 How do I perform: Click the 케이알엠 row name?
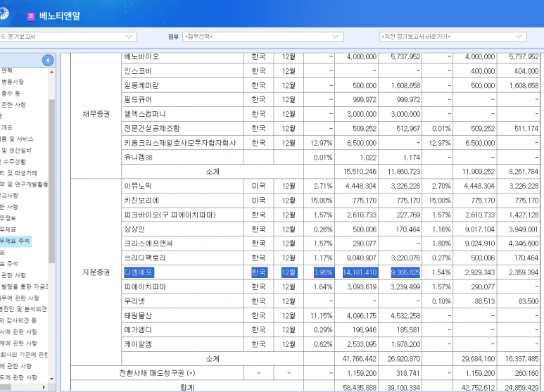[138, 344]
